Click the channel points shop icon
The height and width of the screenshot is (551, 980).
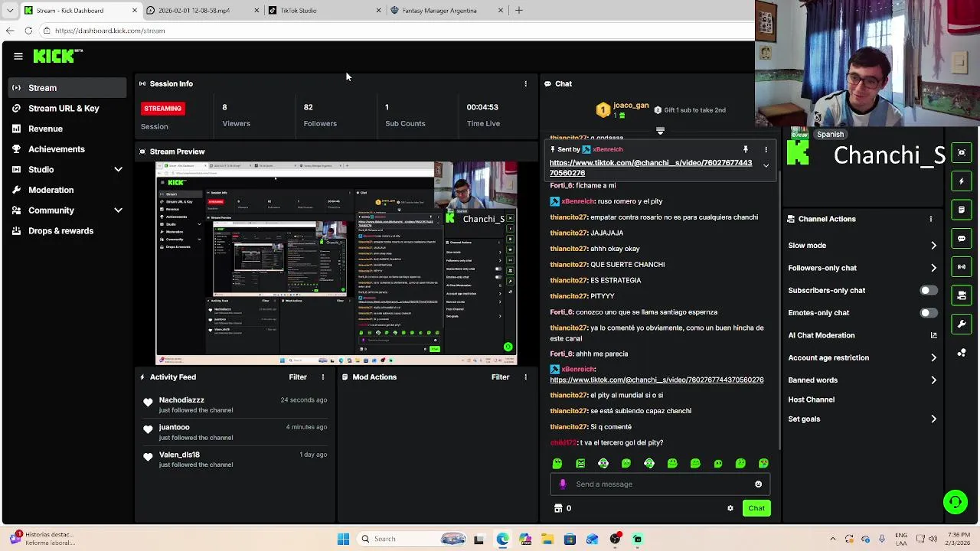558,508
